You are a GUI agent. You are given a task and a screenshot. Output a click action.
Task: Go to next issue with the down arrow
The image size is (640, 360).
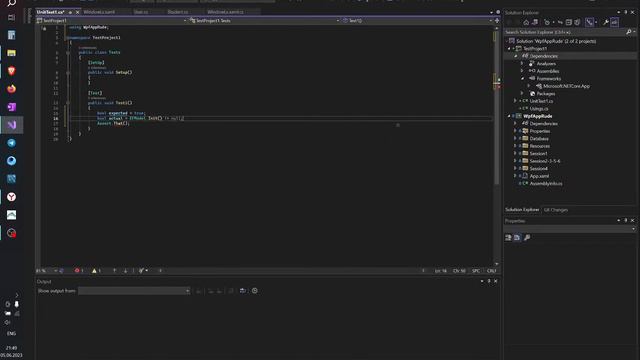[125, 271]
